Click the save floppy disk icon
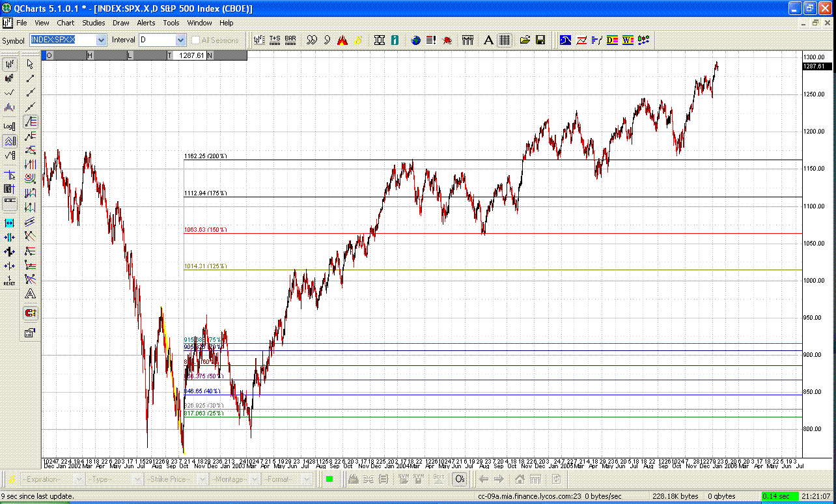The width and height of the screenshot is (836, 504). pos(540,40)
